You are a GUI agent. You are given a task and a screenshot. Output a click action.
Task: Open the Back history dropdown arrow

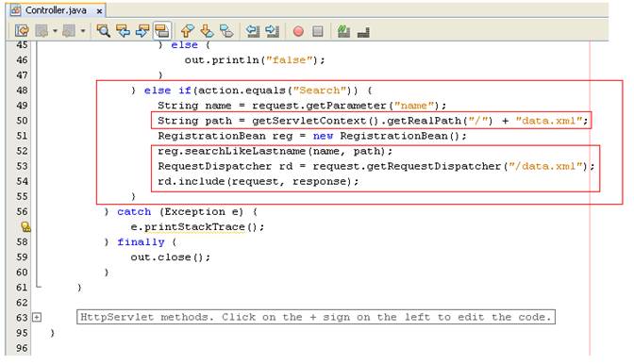[55, 31]
